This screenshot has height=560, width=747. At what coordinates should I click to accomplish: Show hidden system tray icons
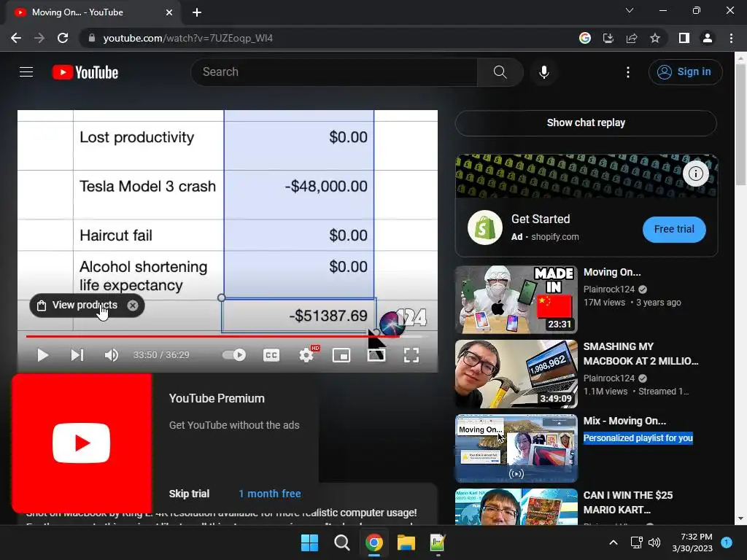614,542
